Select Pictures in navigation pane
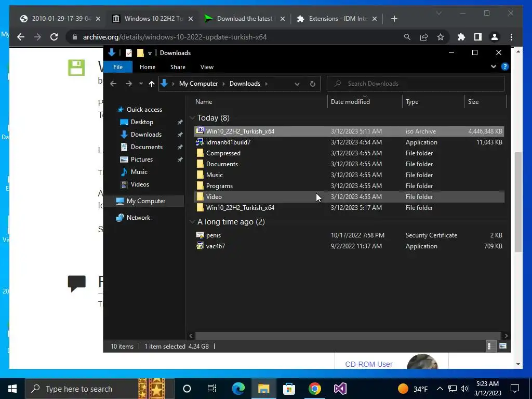532x399 pixels. (x=142, y=159)
